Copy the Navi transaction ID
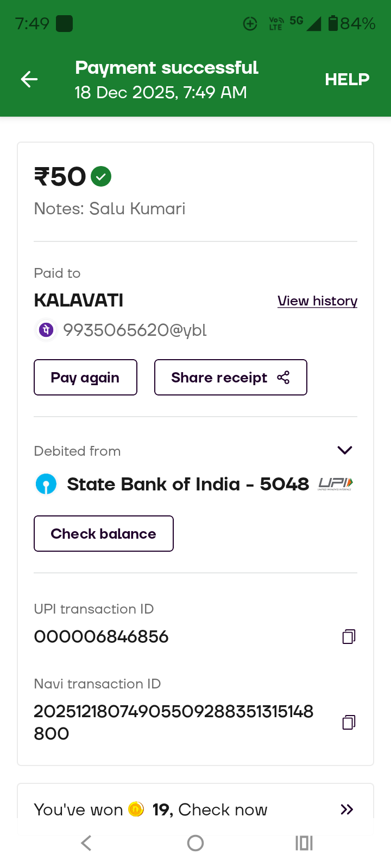 (349, 722)
